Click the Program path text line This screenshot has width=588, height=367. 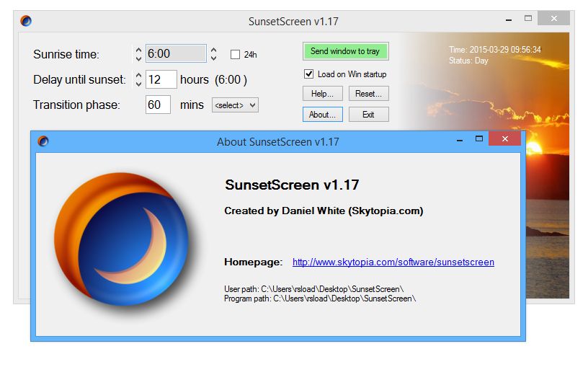[320, 299]
